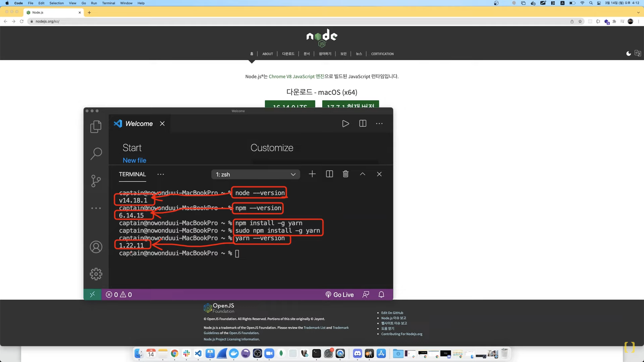Click the 참여하기 nav item on Node.js site
Viewport: 644px width, 362px height.
coord(325,54)
